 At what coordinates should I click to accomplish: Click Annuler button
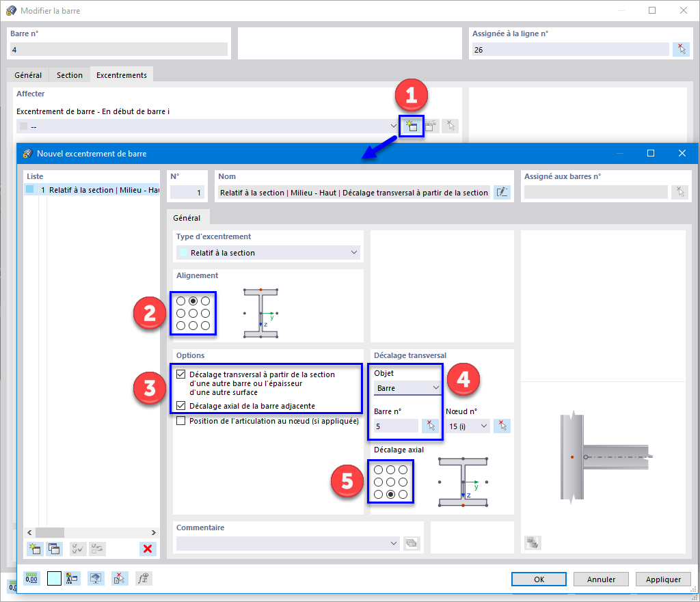(601, 579)
